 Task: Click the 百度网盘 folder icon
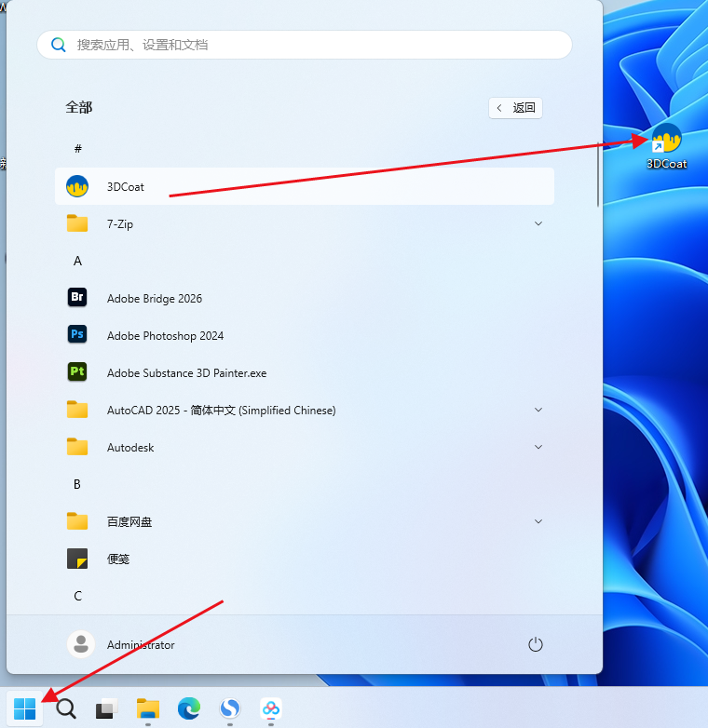(x=77, y=521)
